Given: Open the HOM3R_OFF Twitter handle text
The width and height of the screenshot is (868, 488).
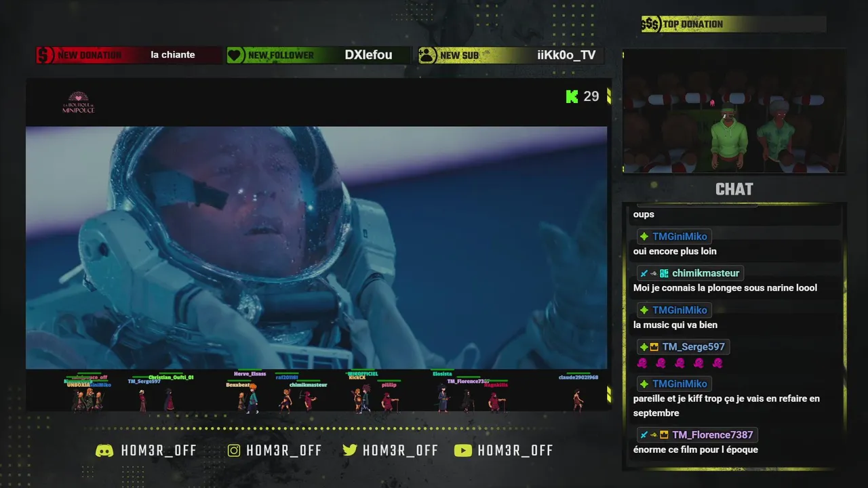Looking at the screenshot, I should point(400,451).
